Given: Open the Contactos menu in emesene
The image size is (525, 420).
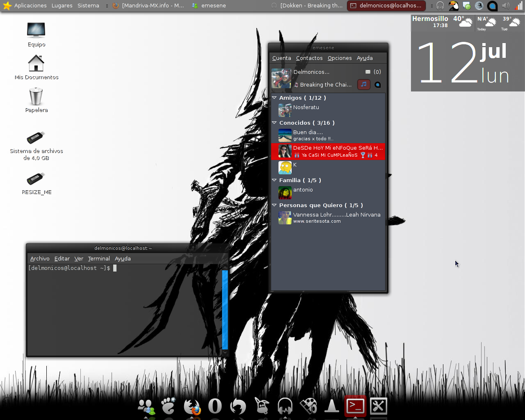Looking at the screenshot, I should pos(309,58).
